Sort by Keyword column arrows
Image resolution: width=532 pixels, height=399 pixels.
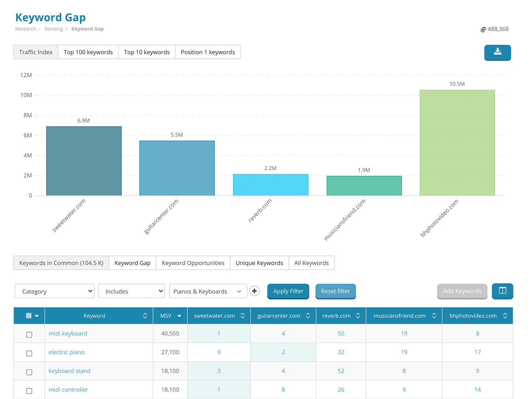tap(145, 316)
